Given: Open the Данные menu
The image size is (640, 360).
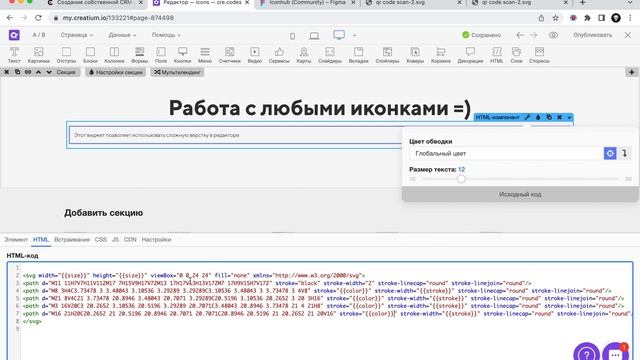Looking at the screenshot, I should [122, 35].
